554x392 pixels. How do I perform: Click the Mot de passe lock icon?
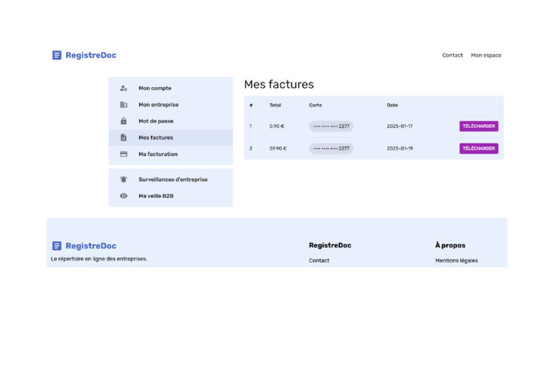tap(123, 121)
